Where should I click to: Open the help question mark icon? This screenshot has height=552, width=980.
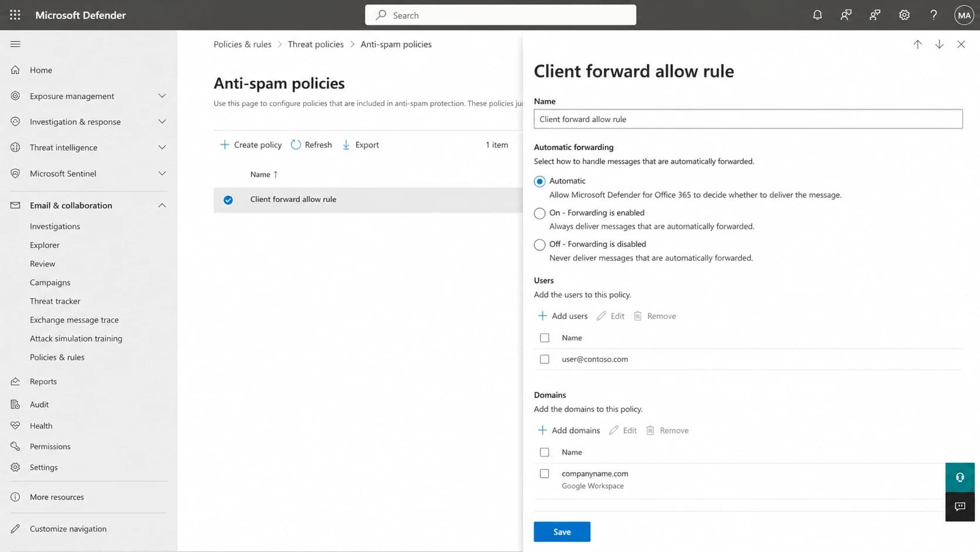click(934, 15)
